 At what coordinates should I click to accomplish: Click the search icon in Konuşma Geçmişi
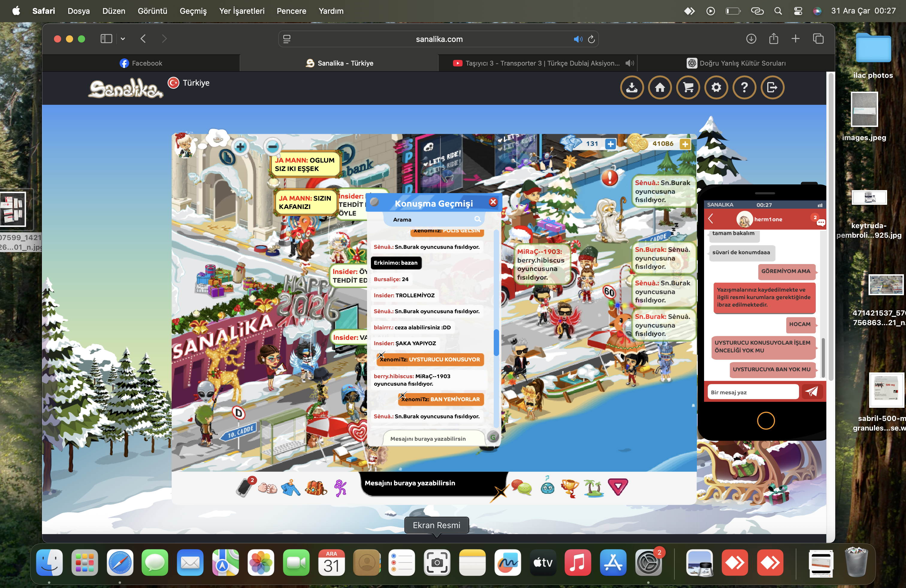(x=478, y=219)
